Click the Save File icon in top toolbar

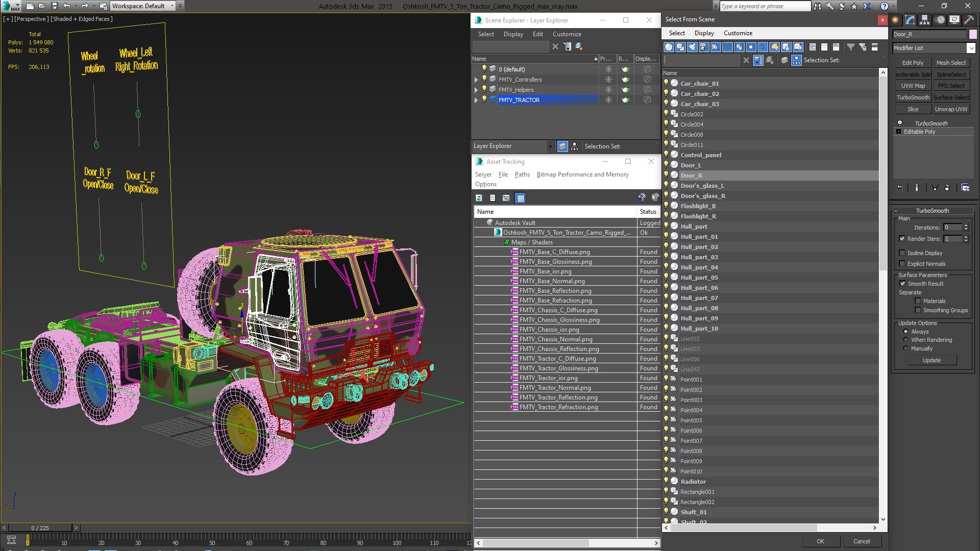pyautogui.click(x=55, y=6)
